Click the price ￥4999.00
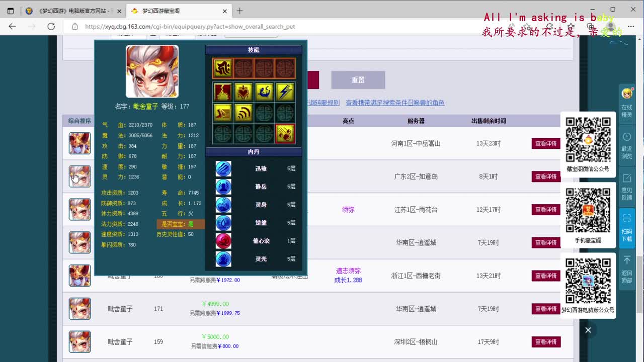Viewport: 644px width, 362px height. pyautogui.click(x=215, y=304)
